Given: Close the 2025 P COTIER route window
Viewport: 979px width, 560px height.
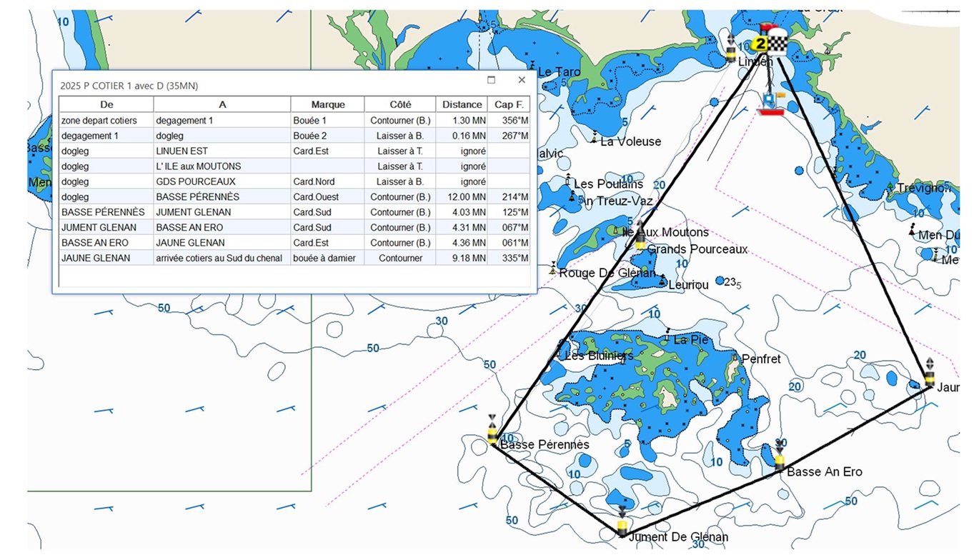Looking at the screenshot, I should [x=522, y=80].
